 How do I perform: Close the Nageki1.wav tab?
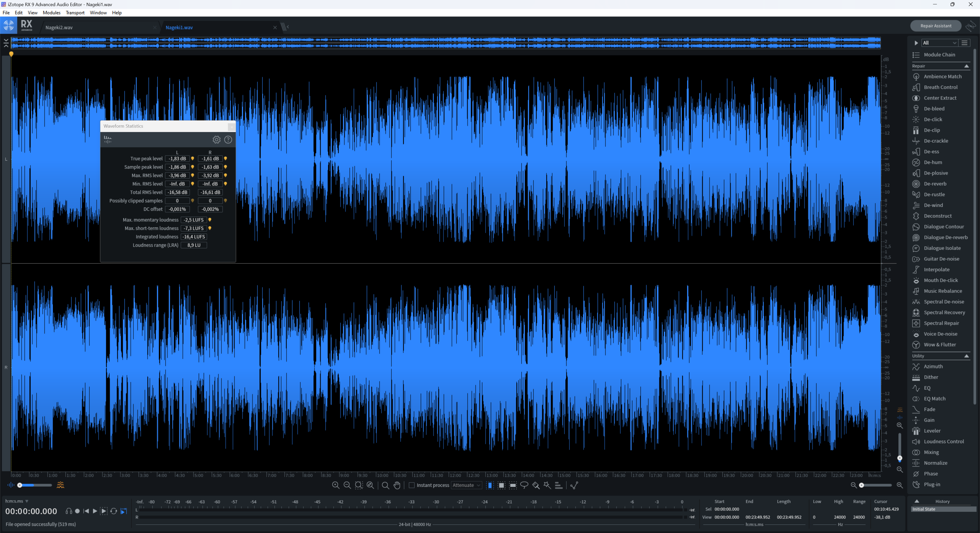[275, 27]
